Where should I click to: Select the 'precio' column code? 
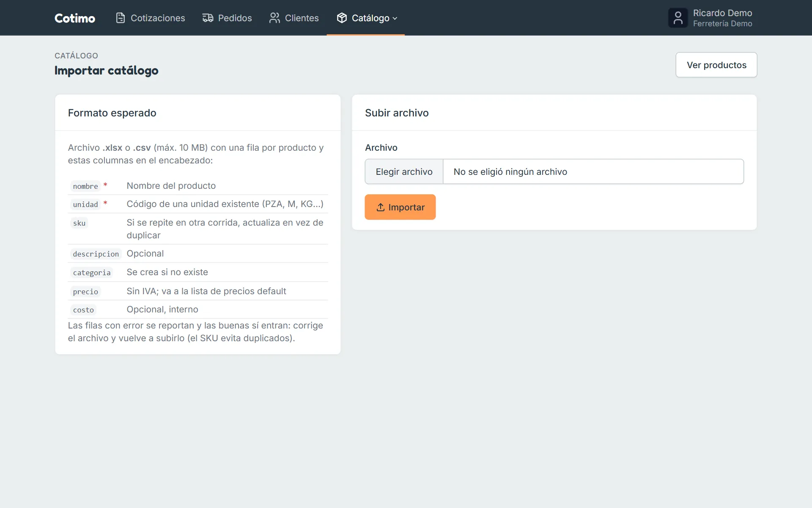(x=85, y=292)
